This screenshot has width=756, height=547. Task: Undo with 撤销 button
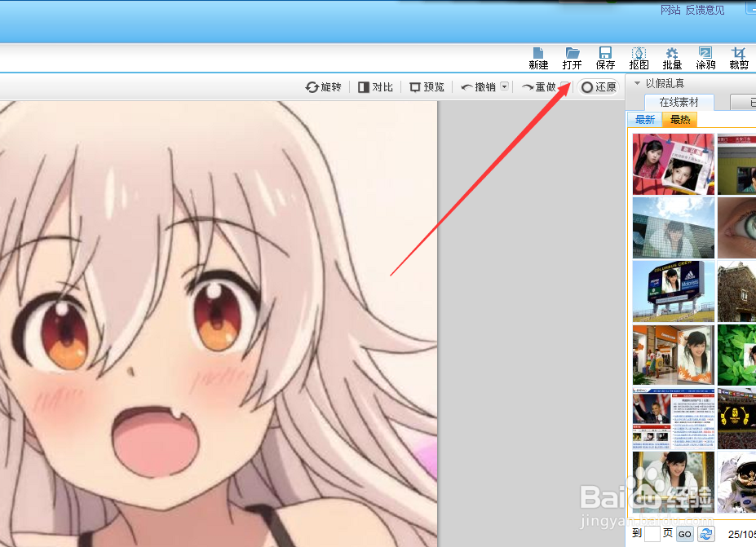click(478, 87)
